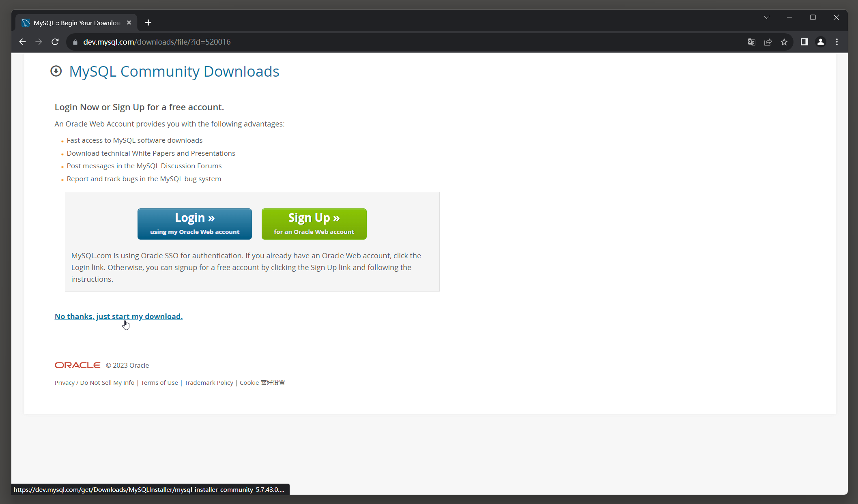This screenshot has height=504, width=858.
Task: Open the Terms of Use link
Action: (159, 383)
